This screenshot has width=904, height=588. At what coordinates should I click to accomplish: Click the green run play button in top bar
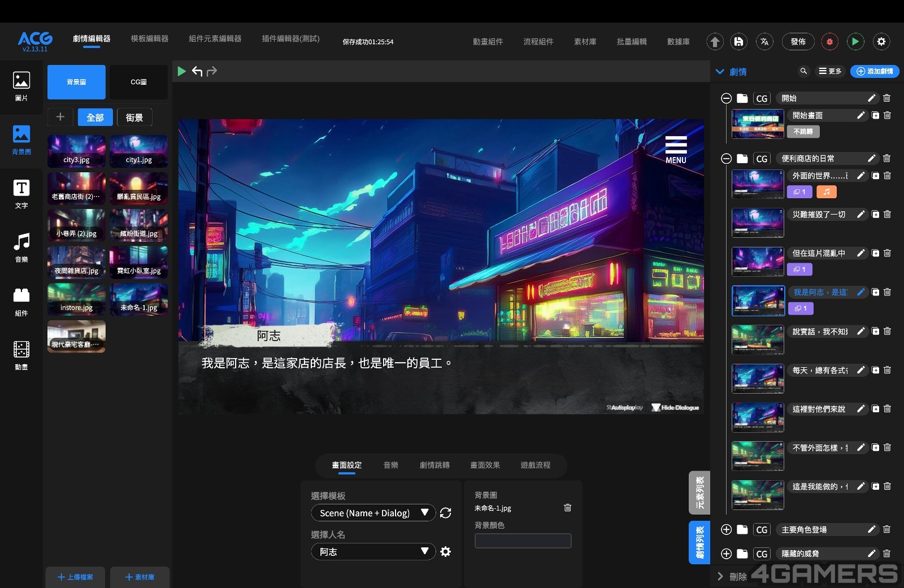(855, 41)
